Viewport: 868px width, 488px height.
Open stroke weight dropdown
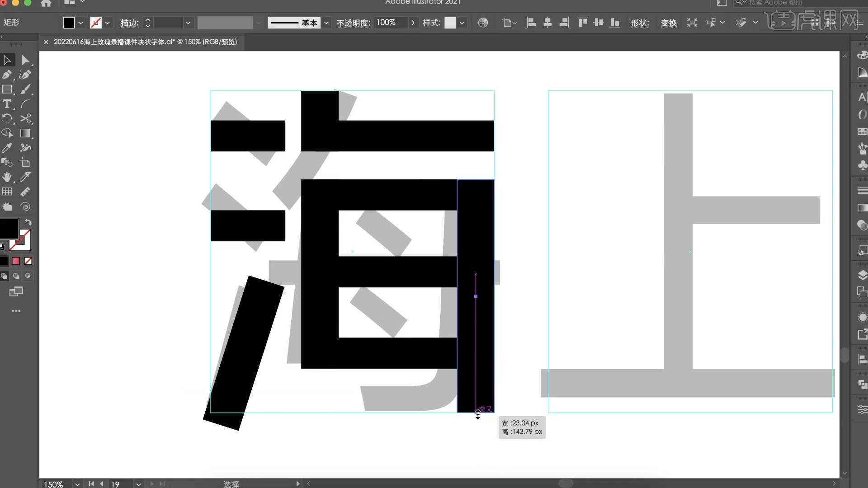tap(188, 23)
